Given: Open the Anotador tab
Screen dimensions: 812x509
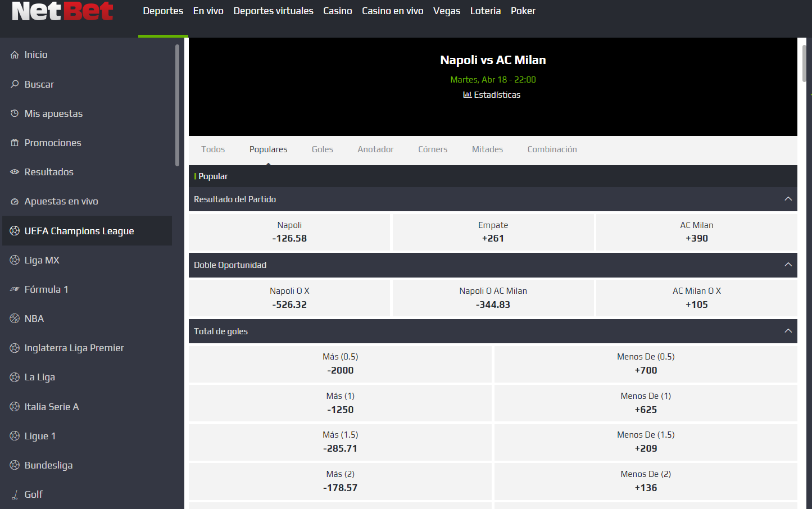Looking at the screenshot, I should click(x=375, y=149).
